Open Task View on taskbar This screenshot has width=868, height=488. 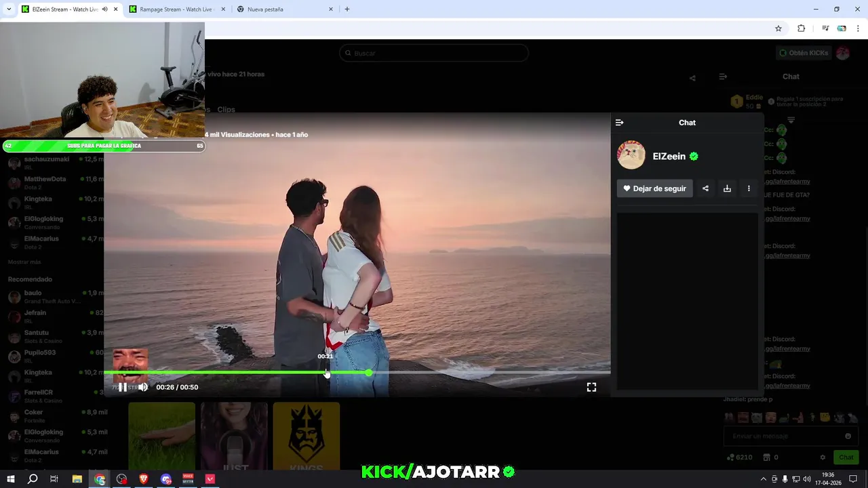coord(54,479)
